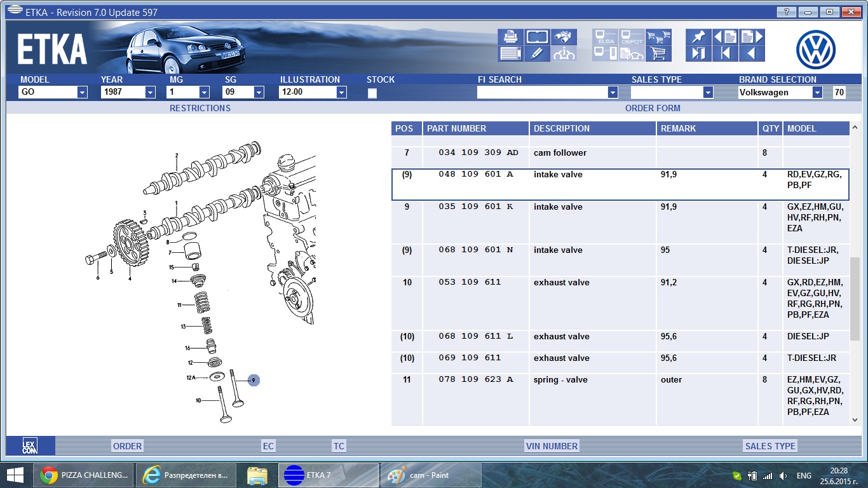868x488 pixels.
Task: Switch to cam - Paint in the taskbar
Action: click(431, 475)
